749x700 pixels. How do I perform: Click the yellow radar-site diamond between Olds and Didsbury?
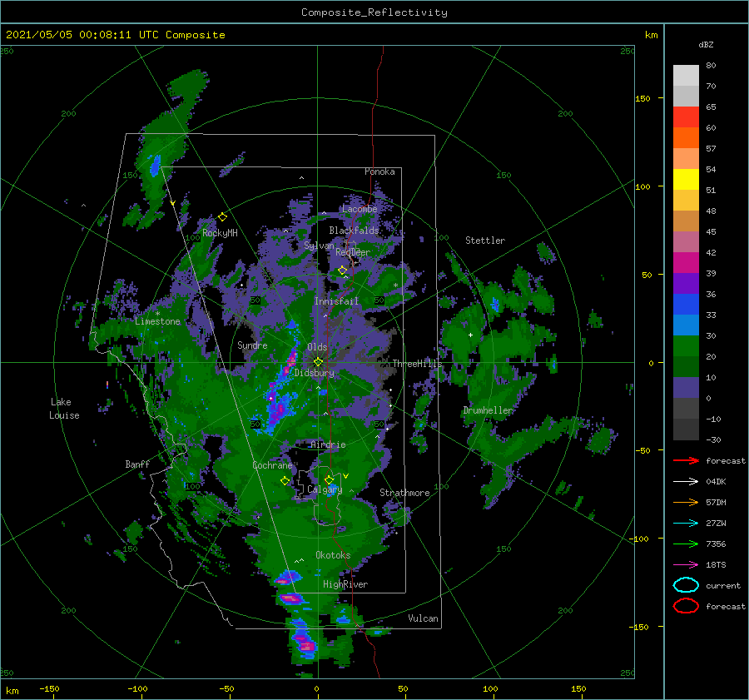pos(318,362)
